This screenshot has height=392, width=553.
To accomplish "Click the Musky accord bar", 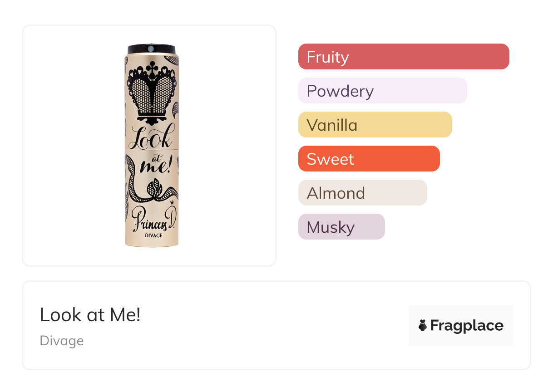I will click(341, 227).
